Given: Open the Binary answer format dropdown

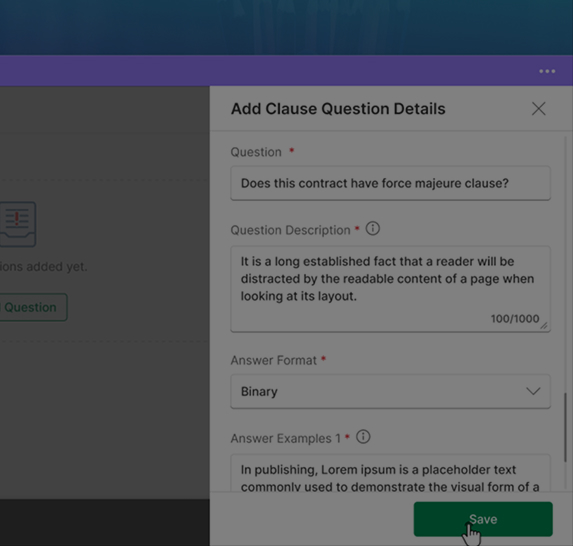Looking at the screenshot, I should tap(390, 391).
